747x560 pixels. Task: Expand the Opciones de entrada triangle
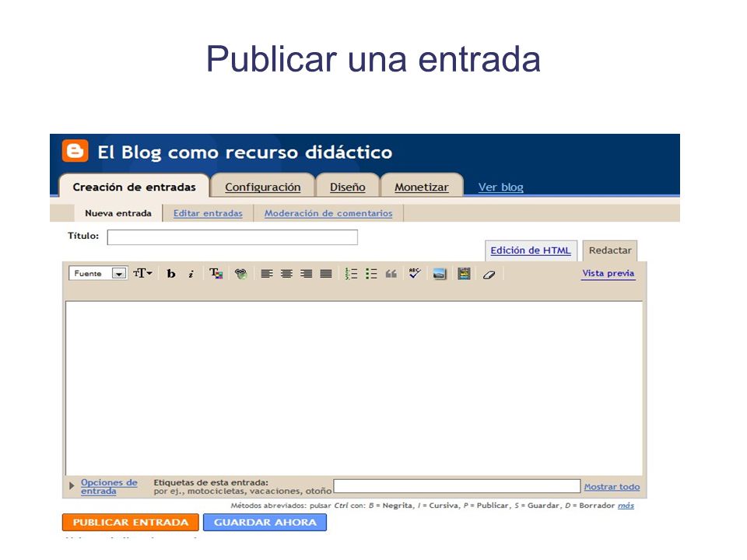72,486
